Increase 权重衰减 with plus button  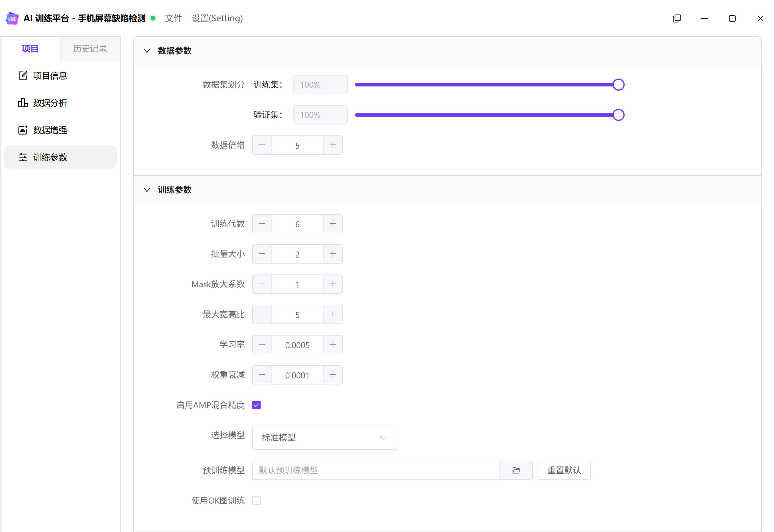tap(333, 375)
